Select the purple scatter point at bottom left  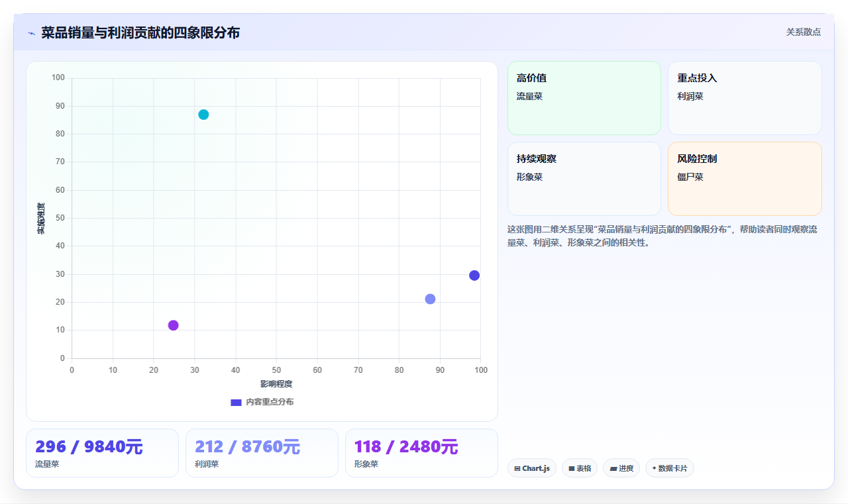(x=174, y=325)
